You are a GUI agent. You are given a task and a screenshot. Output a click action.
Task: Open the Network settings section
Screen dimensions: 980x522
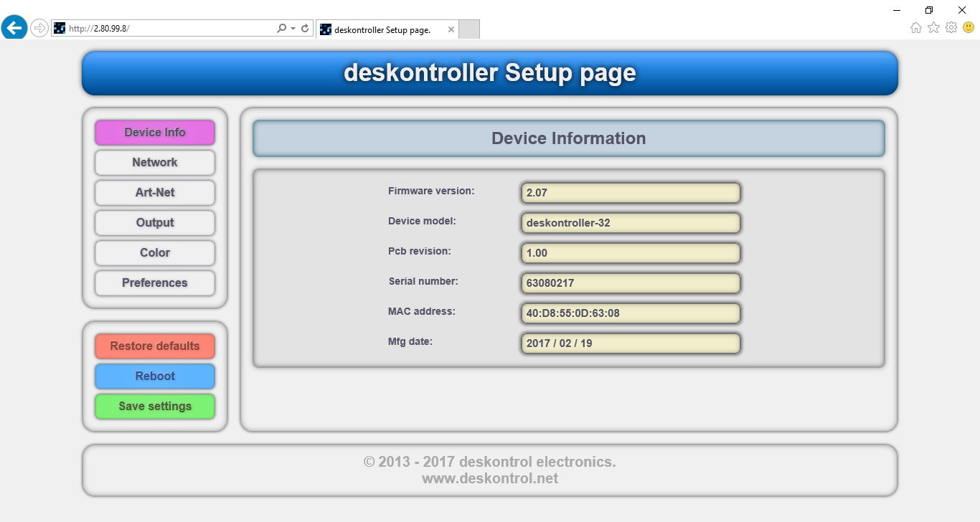155,163
